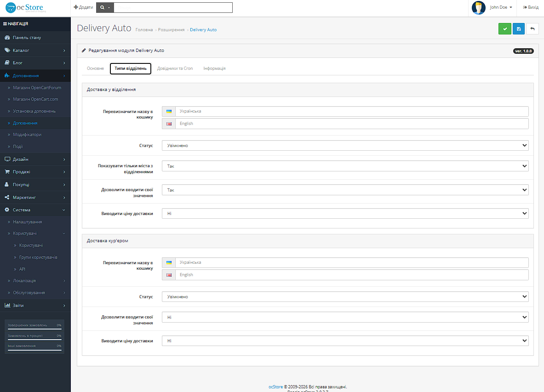
Task: Click the Дизайн monitor icon
Action: pos(7,159)
